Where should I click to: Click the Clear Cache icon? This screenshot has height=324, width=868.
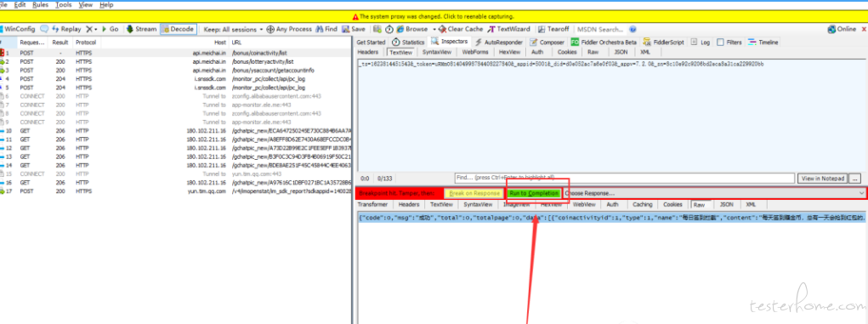click(x=443, y=29)
